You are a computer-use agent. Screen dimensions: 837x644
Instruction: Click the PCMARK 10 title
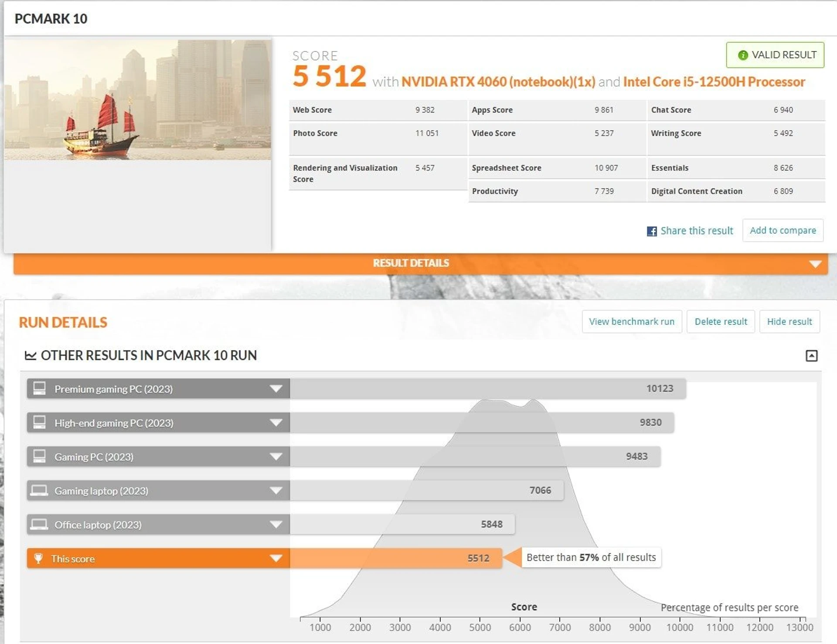51,19
